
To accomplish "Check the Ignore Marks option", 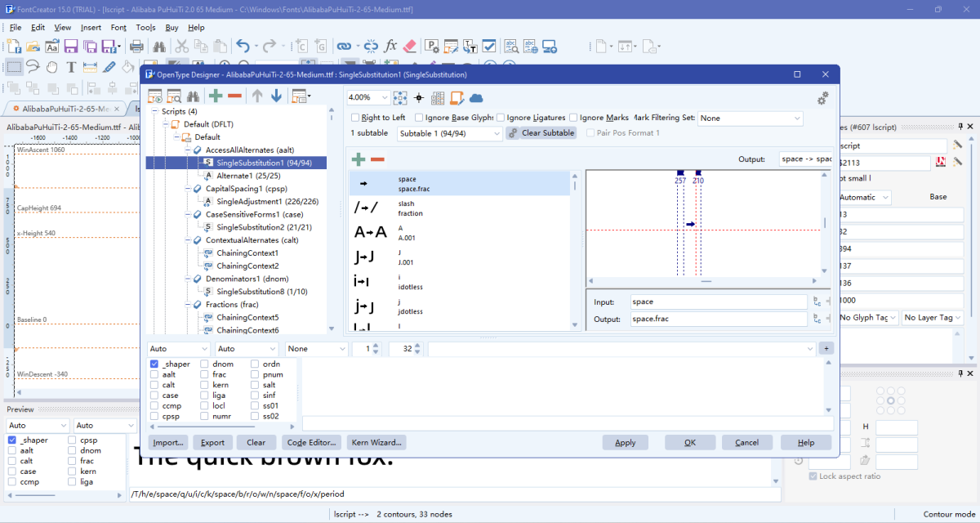I will pos(573,118).
